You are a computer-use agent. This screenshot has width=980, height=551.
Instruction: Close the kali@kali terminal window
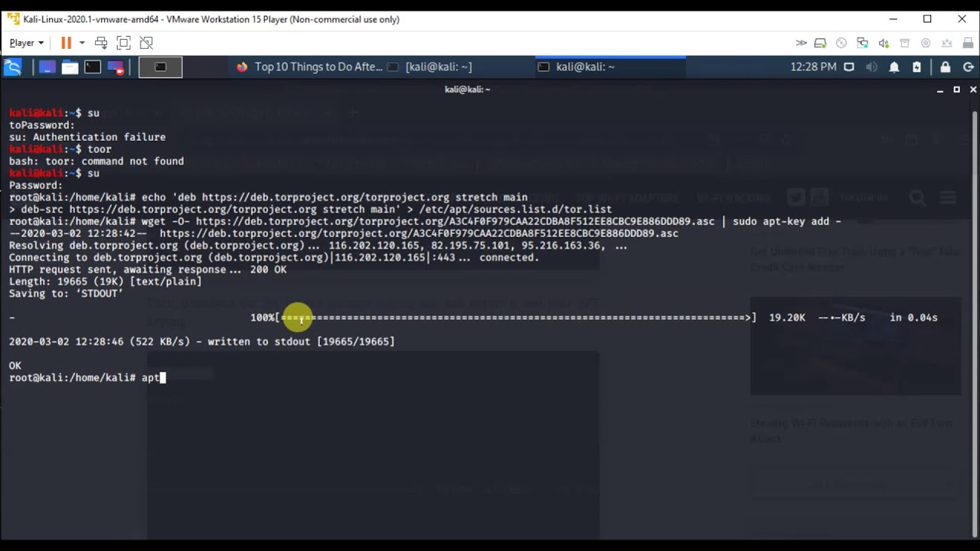click(x=973, y=90)
